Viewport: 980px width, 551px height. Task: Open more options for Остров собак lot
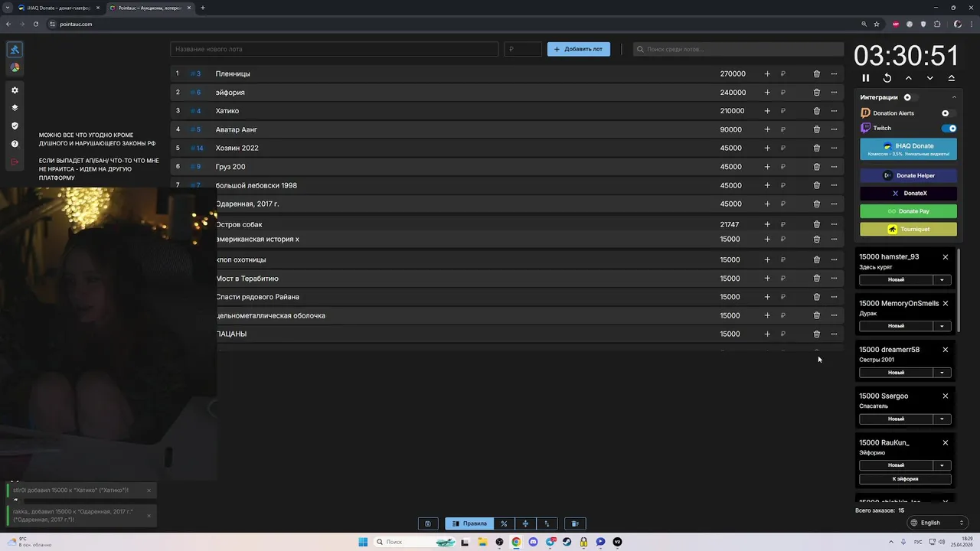click(x=834, y=224)
